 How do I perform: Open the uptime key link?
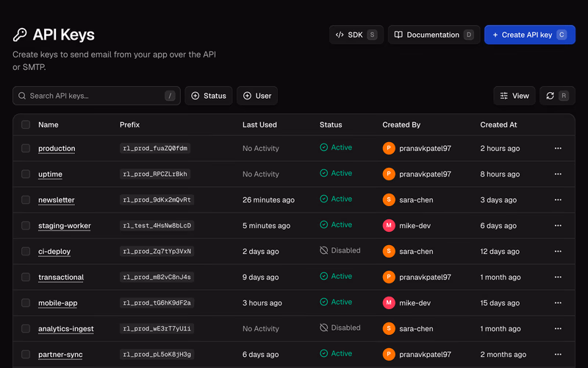pyautogui.click(x=50, y=174)
